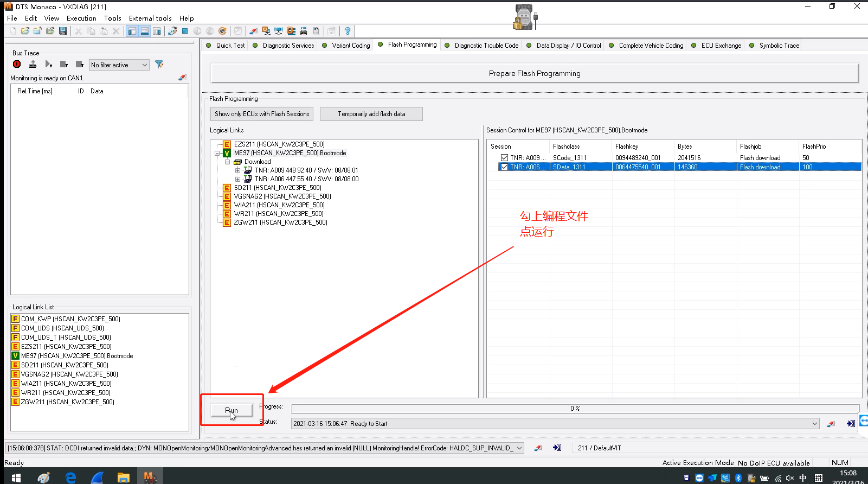Click the orange refresh circle toolbar icon
Screen dimensions: 868x484
click(222, 31)
